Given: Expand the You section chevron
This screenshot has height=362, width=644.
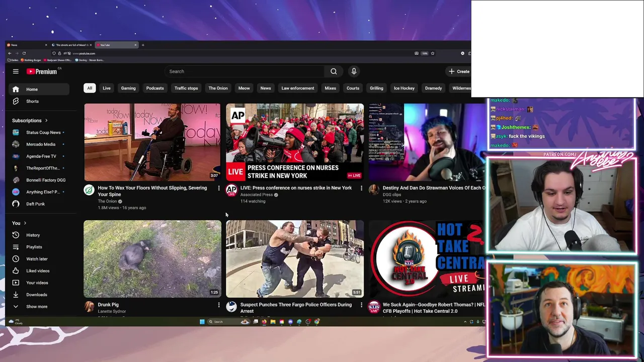Looking at the screenshot, I should [x=25, y=223].
